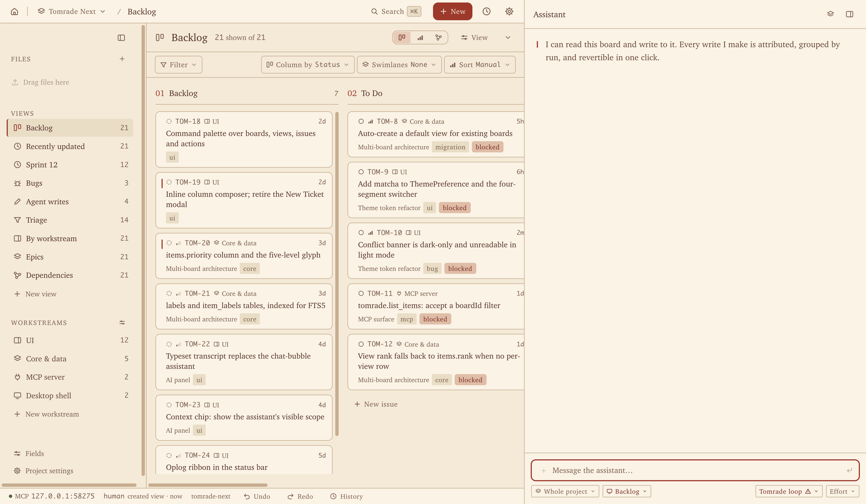
Task: Click the dashed status icon on TOM-23
Action: 169,405
